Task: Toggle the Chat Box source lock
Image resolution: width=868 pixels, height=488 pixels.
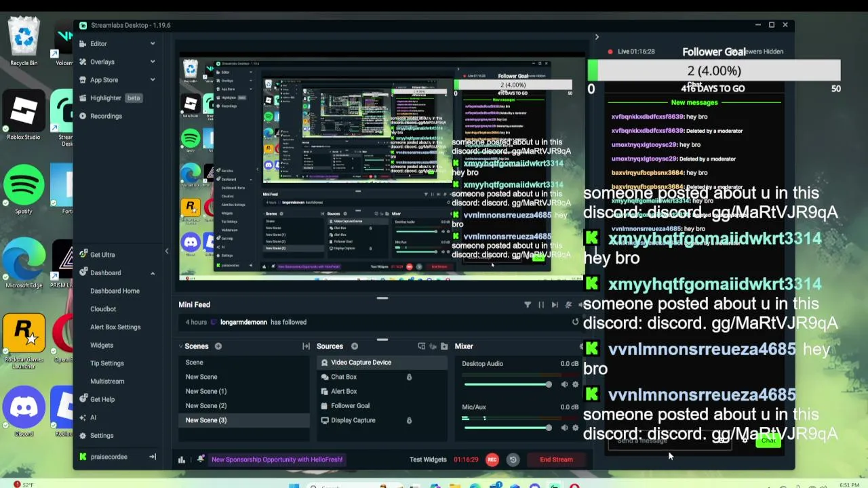Action: (409, 377)
